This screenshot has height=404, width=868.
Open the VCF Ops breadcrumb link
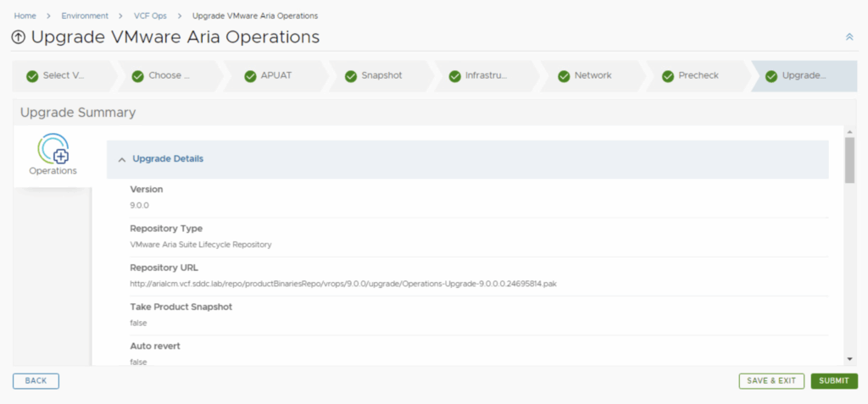coord(150,15)
